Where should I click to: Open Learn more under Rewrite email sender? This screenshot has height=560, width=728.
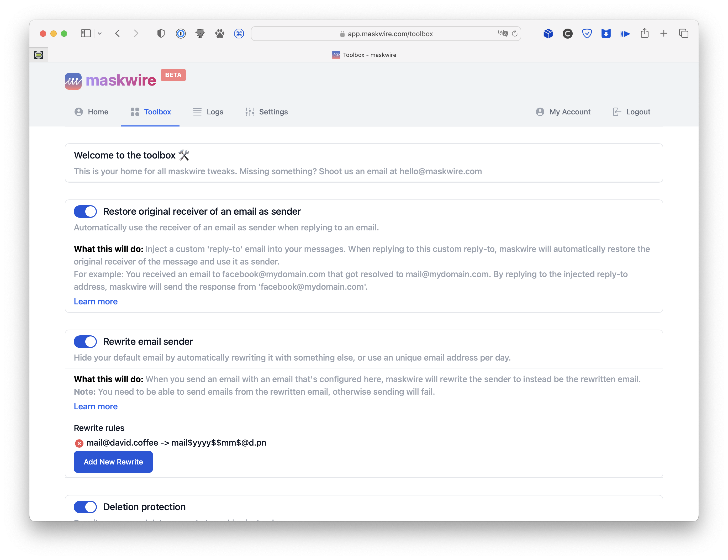tap(96, 407)
